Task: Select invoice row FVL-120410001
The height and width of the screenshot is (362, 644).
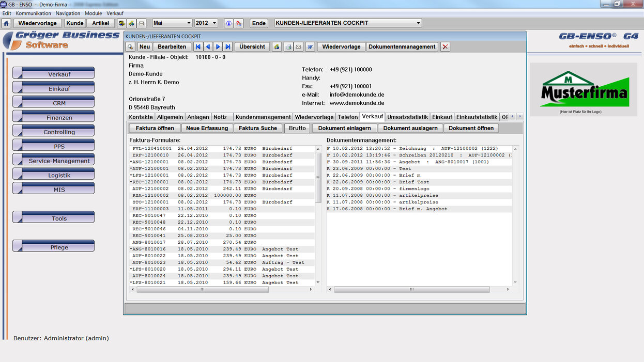Action: [222, 149]
